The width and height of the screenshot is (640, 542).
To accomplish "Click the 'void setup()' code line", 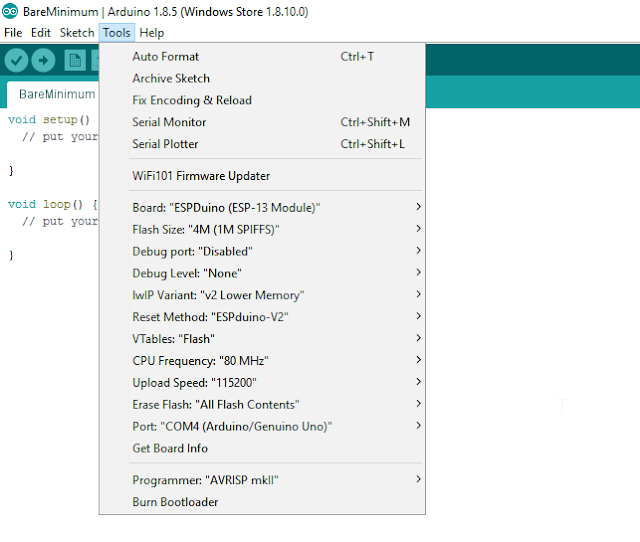I will 49,120.
